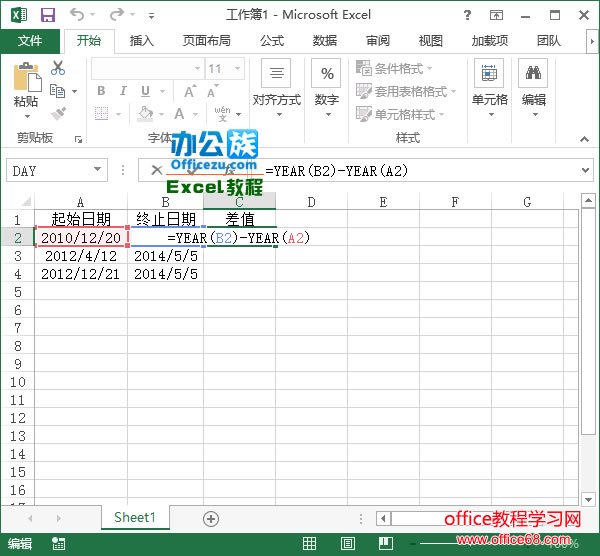Open the 团队 (Team) tab
Screen dimensions: 600x556
tap(548, 41)
